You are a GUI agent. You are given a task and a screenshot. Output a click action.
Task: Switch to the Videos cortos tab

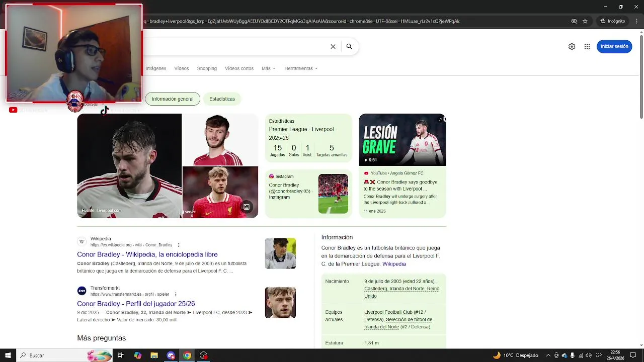tap(239, 68)
